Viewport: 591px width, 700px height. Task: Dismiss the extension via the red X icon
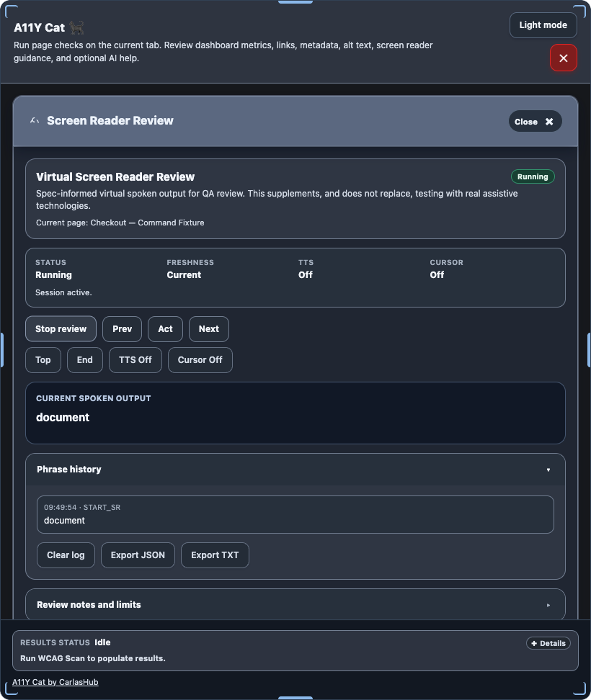coord(564,58)
